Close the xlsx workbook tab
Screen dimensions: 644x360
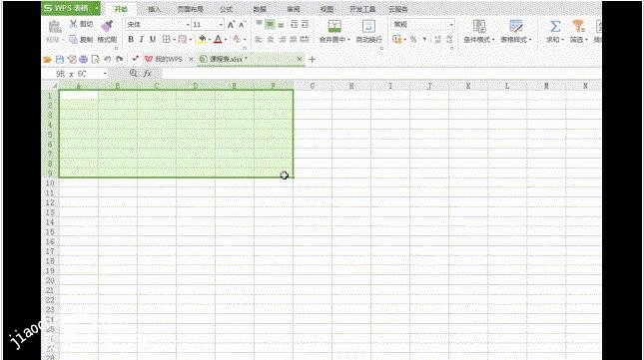coord(300,60)
